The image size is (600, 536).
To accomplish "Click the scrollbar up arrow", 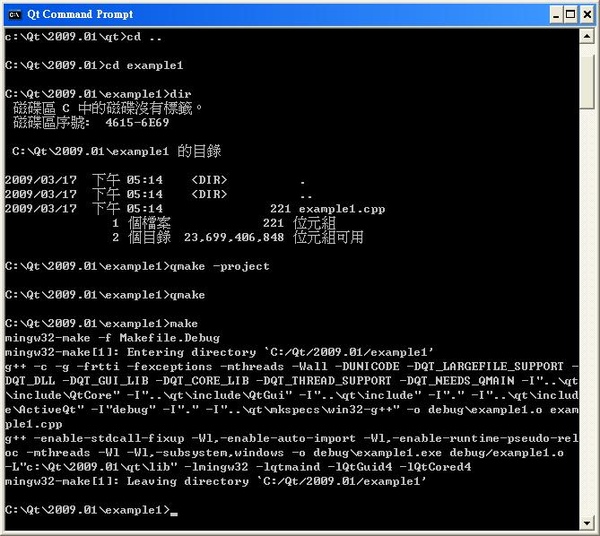I will click(587, 36).
